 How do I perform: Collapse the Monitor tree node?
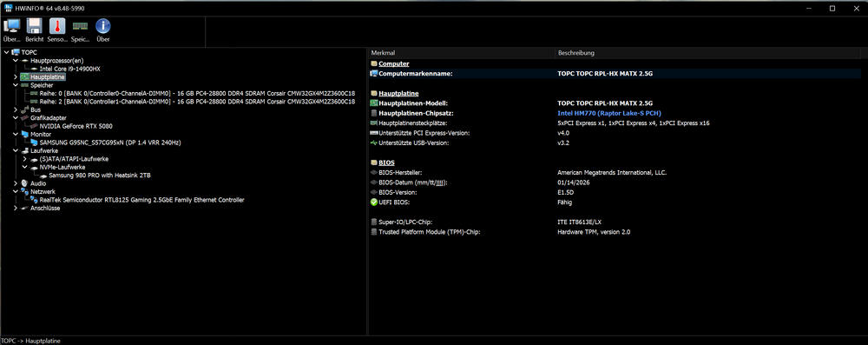point(16,134)
